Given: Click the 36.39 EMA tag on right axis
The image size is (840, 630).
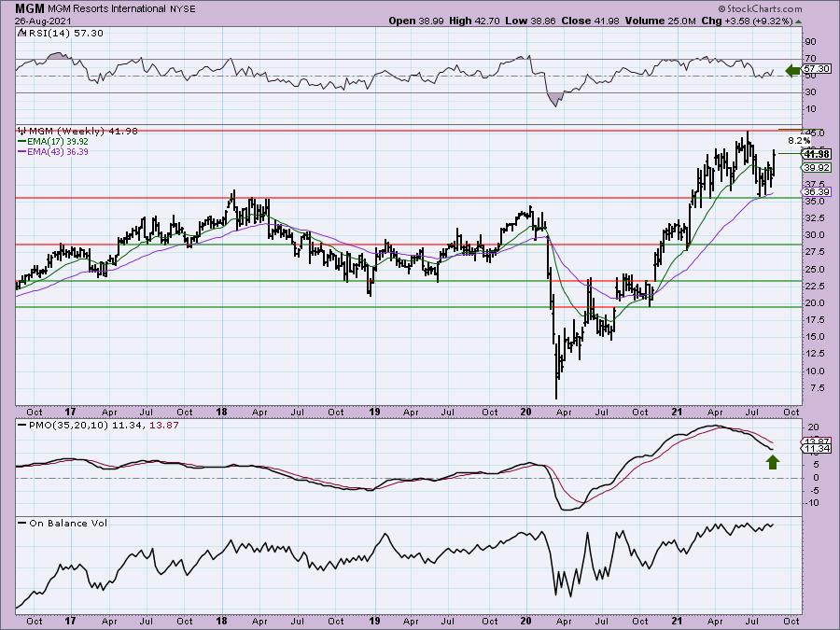Looking at the screenshot, I should point(817,191).
